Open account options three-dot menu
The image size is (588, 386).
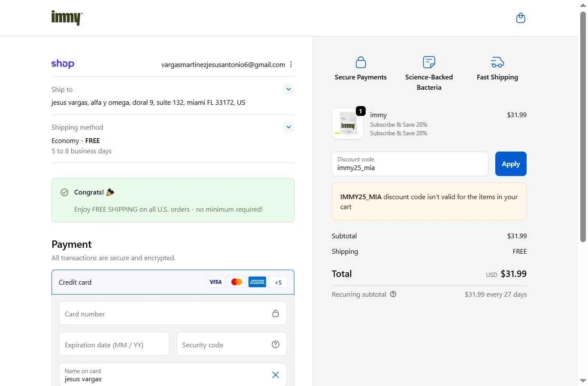[x=291, y=64]
